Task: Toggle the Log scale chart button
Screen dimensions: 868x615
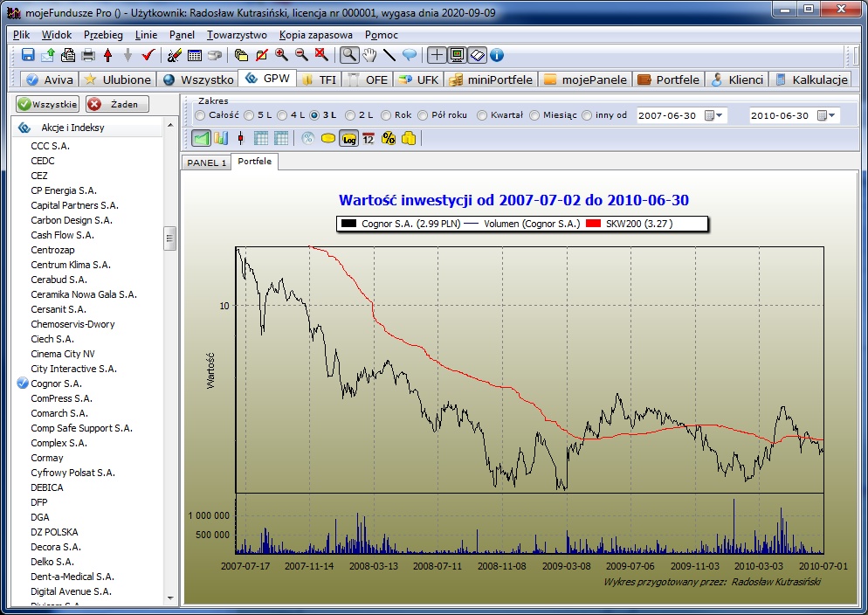Action: [348, 138]
